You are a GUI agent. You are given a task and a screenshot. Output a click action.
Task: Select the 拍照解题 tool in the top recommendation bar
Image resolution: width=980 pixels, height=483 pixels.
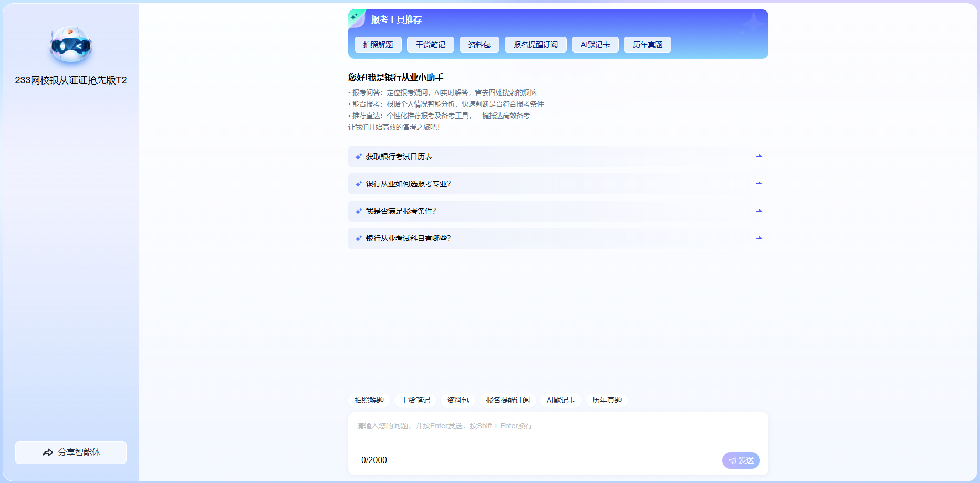pos(379,44)
